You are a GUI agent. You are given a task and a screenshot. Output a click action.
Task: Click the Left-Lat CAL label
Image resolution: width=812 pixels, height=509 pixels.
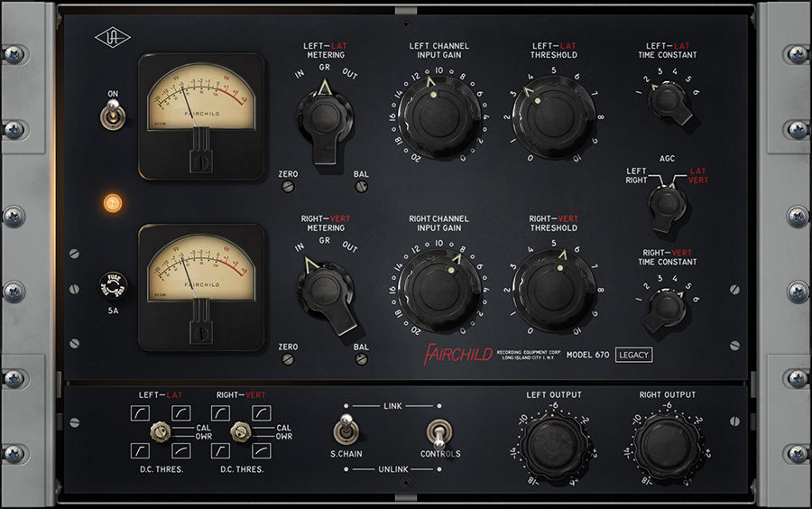coord(204,428)
